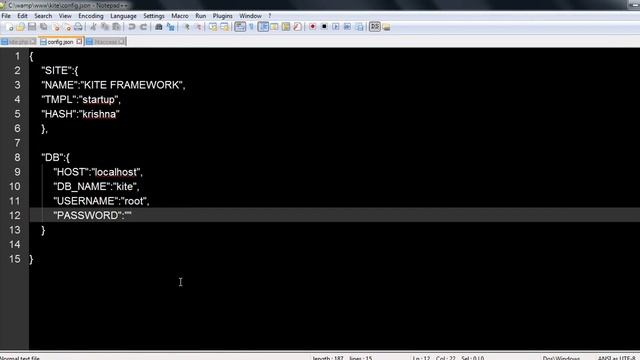The width and height of the screenshot is (640, 360).
Task: Cut selection with the scissors icon
Action: click(93, 27)
